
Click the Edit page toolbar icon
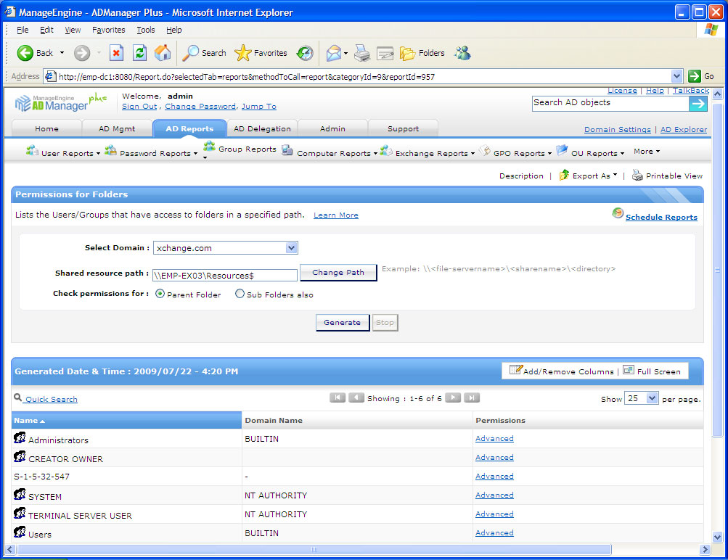click(385, 54)
